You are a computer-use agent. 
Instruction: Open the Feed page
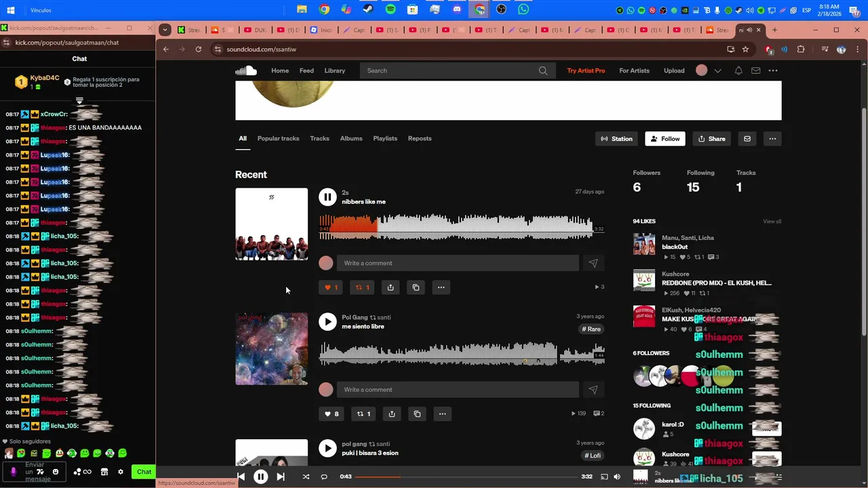307,70
